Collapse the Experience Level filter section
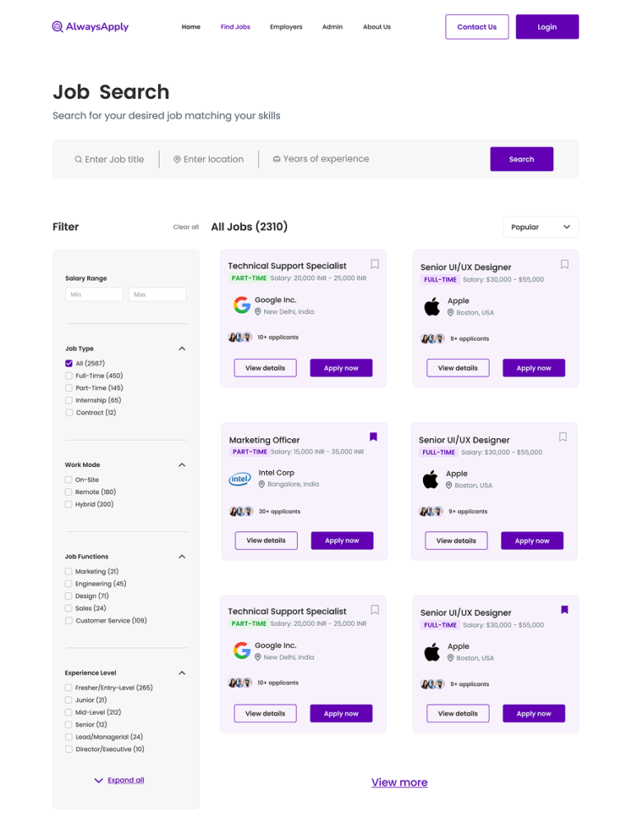632x840 pixels. point(182,673)
